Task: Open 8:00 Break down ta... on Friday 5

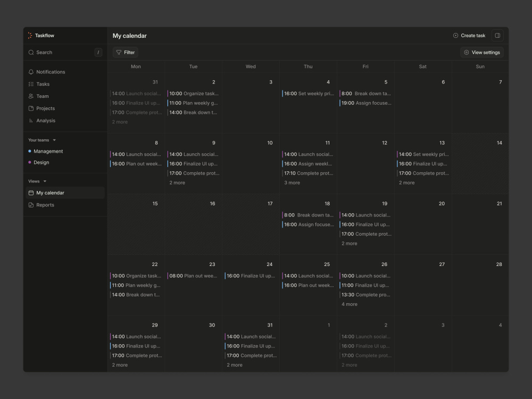Action: (366, 93)
